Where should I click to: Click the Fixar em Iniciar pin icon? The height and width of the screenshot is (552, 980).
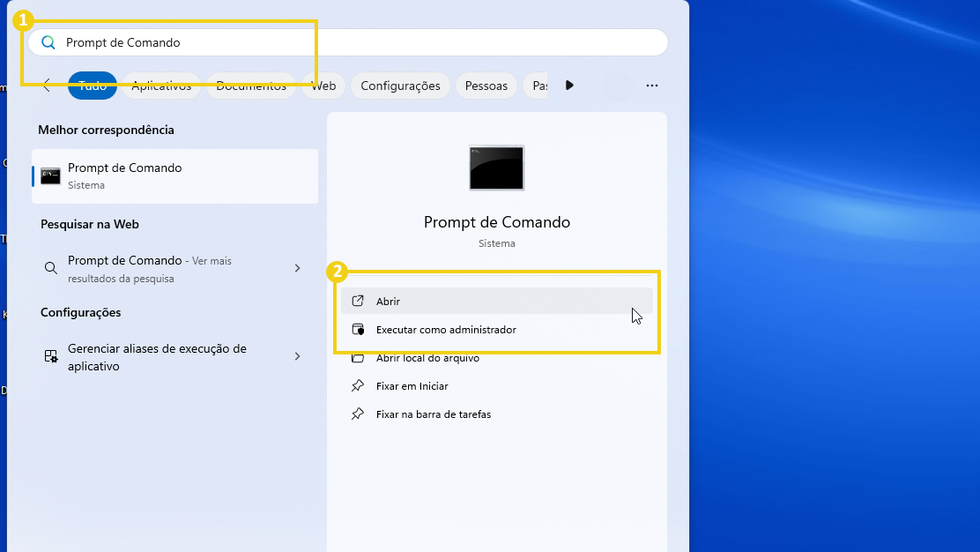click(358, 386)
